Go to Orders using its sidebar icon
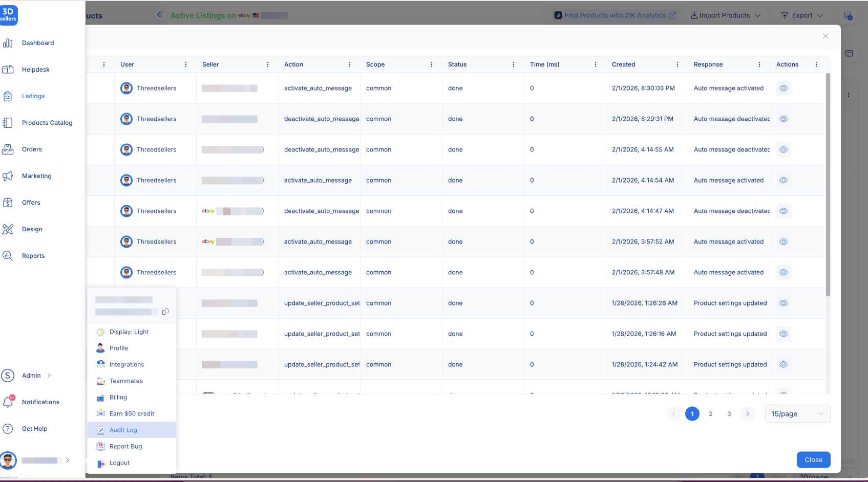868x482 pixels. [8, 149]
